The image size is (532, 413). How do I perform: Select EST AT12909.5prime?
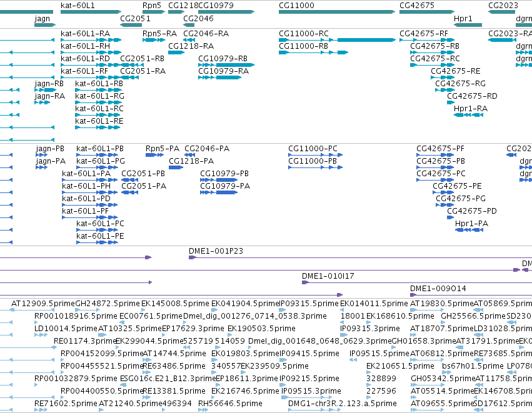coord(43,304)
